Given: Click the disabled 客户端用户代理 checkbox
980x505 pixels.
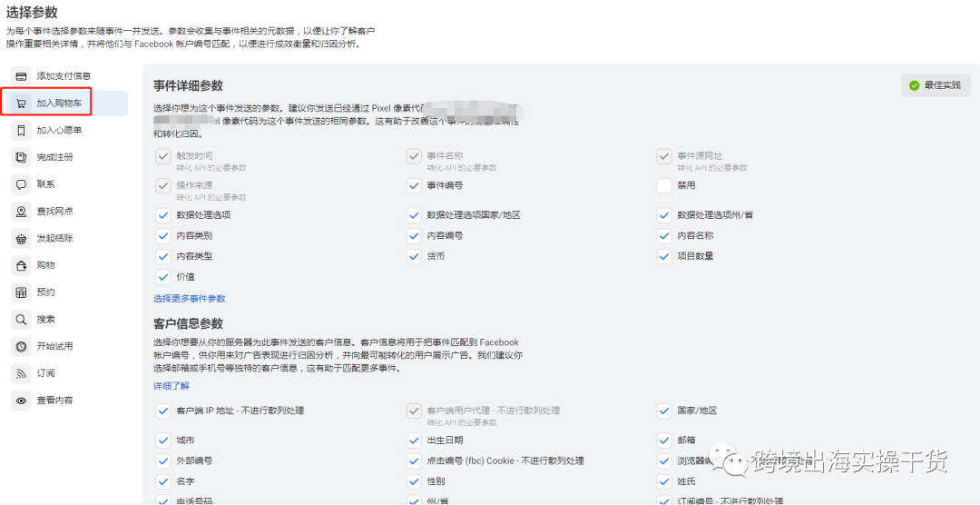Looking at the screenshot, I should point(414,411).
